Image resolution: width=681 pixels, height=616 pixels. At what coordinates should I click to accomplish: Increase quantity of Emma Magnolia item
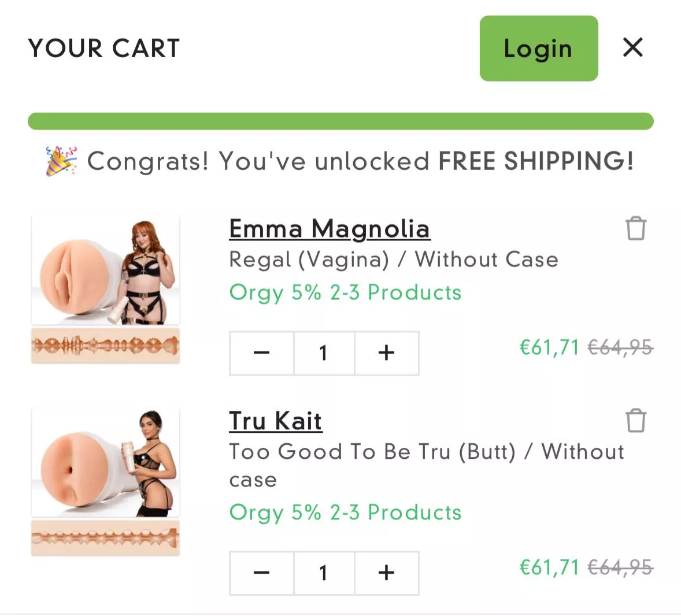pos(386,353)
